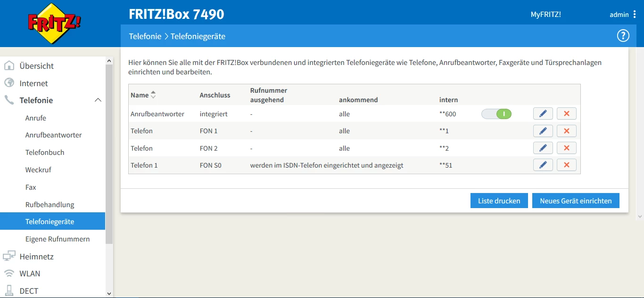
Task: Click the Heimnetz computers icon
Action: click(x=9, y=256)
